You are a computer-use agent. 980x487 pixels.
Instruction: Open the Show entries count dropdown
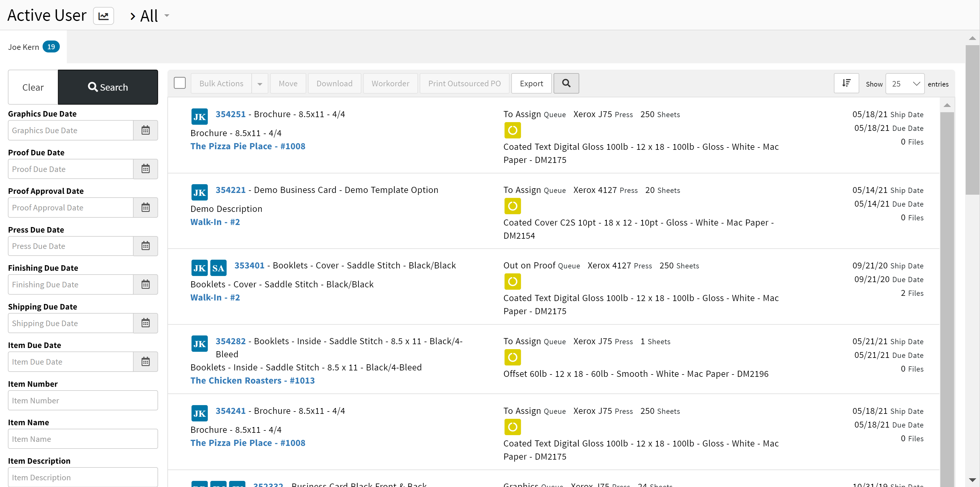[905, 84]
